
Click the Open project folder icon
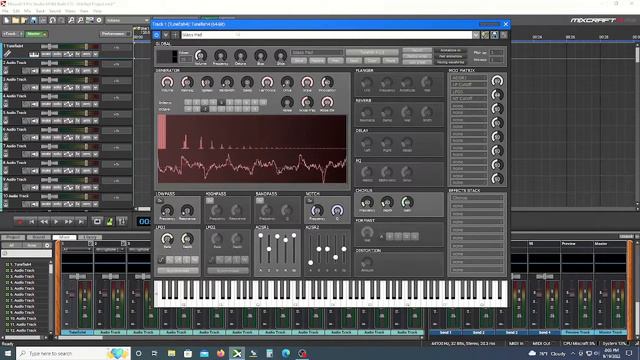16,20
